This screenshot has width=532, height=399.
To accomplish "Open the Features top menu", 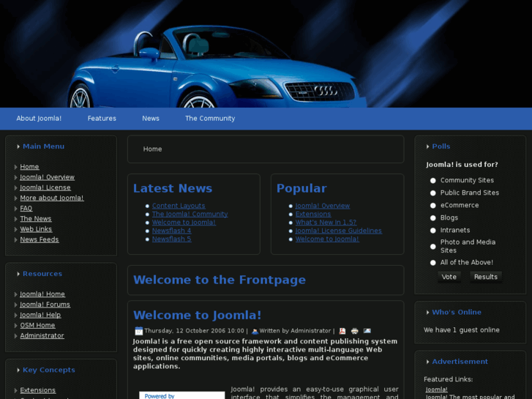I will (102, 119).
